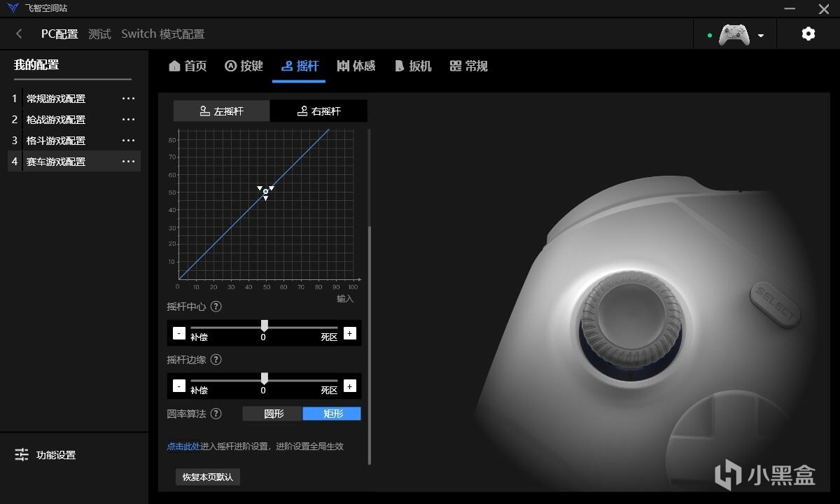The width and height of the screenshot is (840, 504).
Task: Go back using the left arrow icon
Action: click(19, 34)
